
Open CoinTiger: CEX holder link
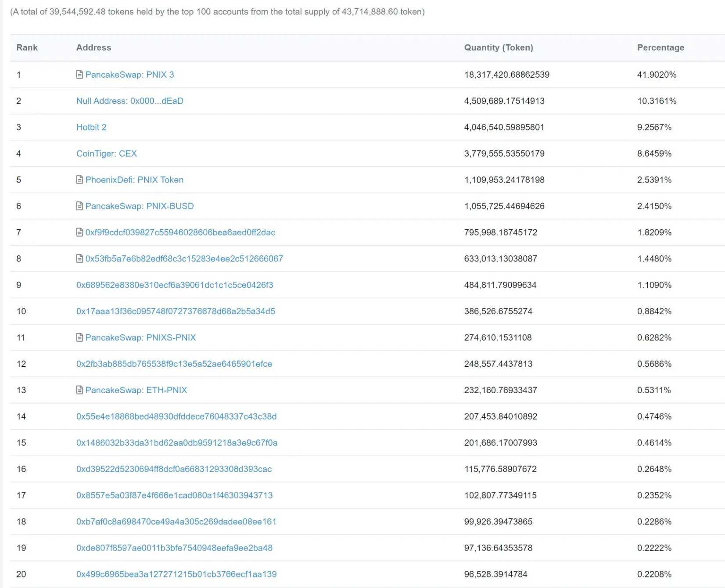pyautogui.click(x=107, y=154)
